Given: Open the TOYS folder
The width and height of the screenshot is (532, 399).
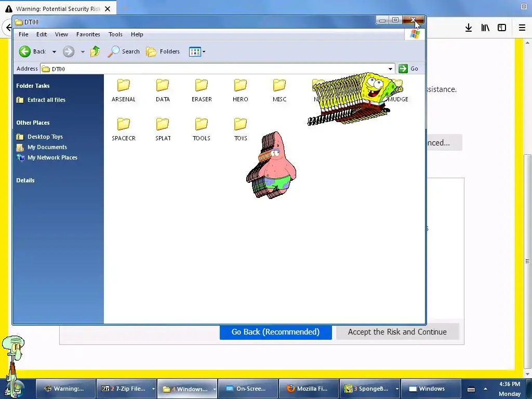Looking at the screenshot, I should (x=240, y=129).
